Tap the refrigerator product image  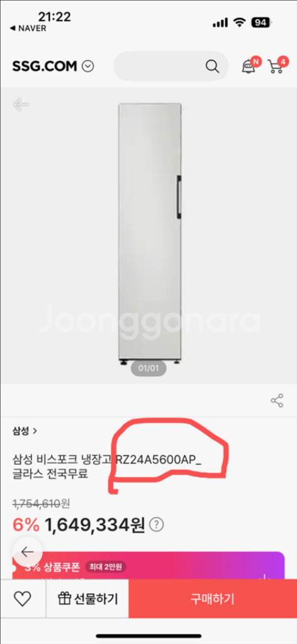tap(150, 234)
